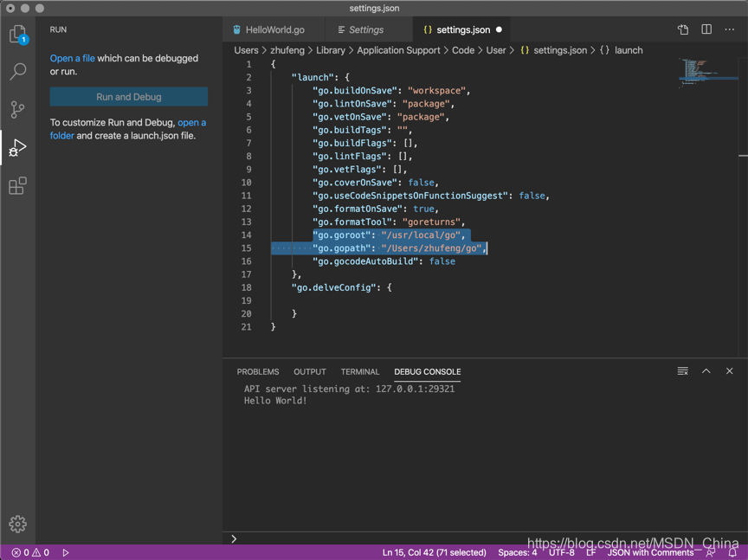Click the unsaved dot on settings.json tab

[x=499, y=29]
